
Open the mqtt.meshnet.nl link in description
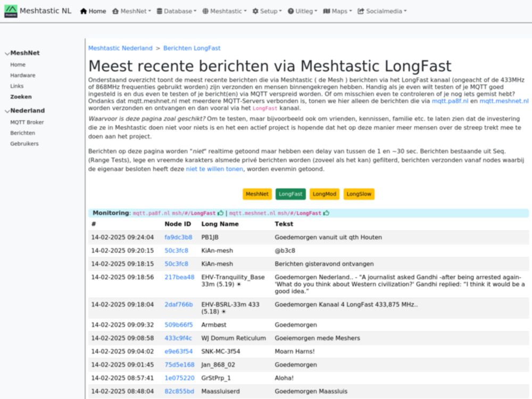pos(504,101)
